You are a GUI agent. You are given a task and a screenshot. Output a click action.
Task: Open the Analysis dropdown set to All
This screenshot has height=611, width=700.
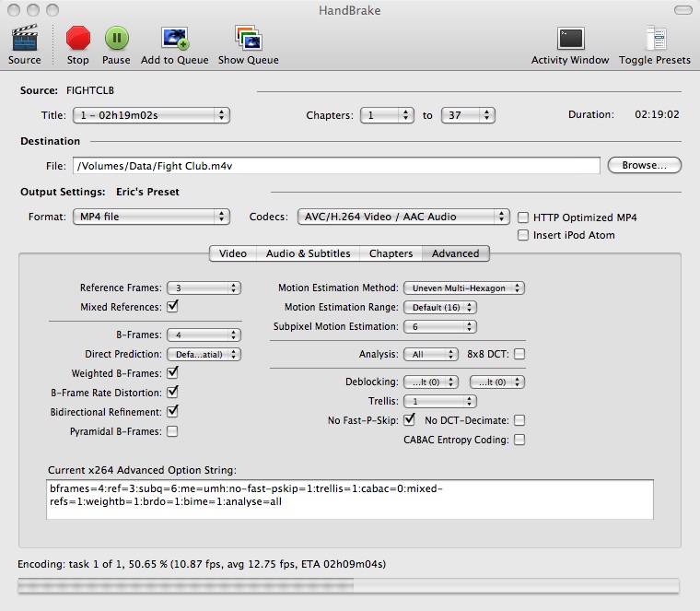pyautogui.click(x=431, y=354)
